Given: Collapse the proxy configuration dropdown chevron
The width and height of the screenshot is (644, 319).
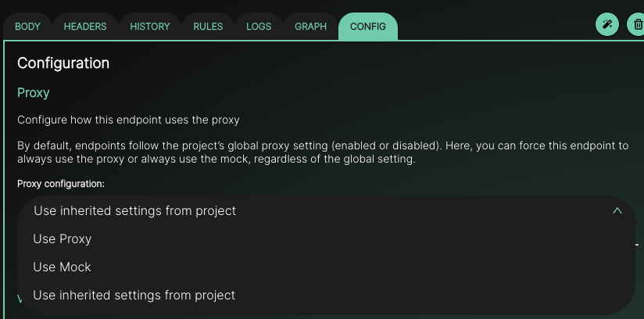Looking at the screenshot, I should pos(617,211).
